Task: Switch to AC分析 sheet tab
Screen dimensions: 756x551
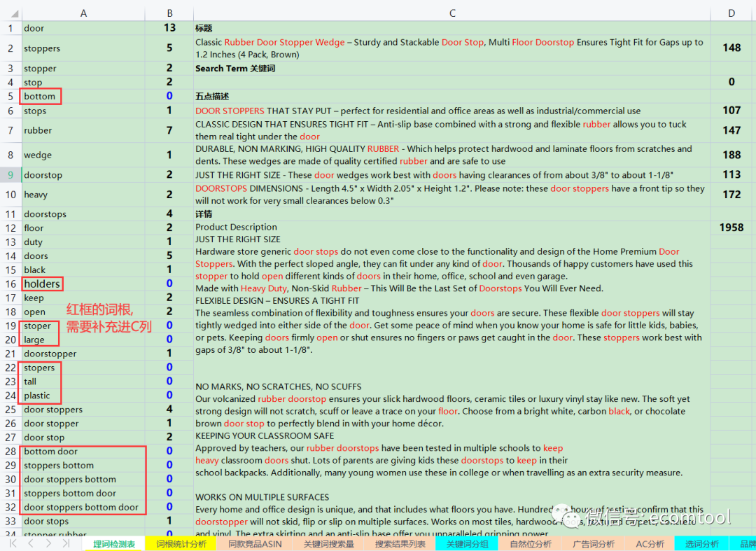Action: [650, 544]
